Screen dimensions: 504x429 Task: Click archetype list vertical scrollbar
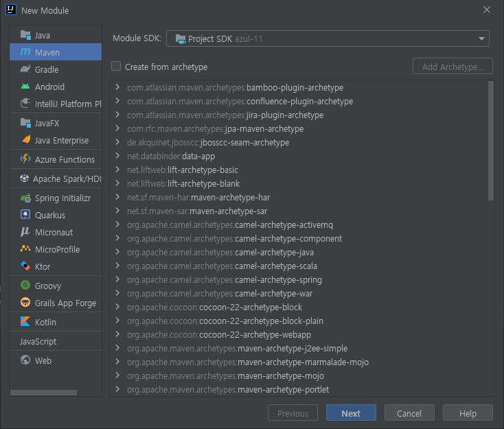coord(490,141)
